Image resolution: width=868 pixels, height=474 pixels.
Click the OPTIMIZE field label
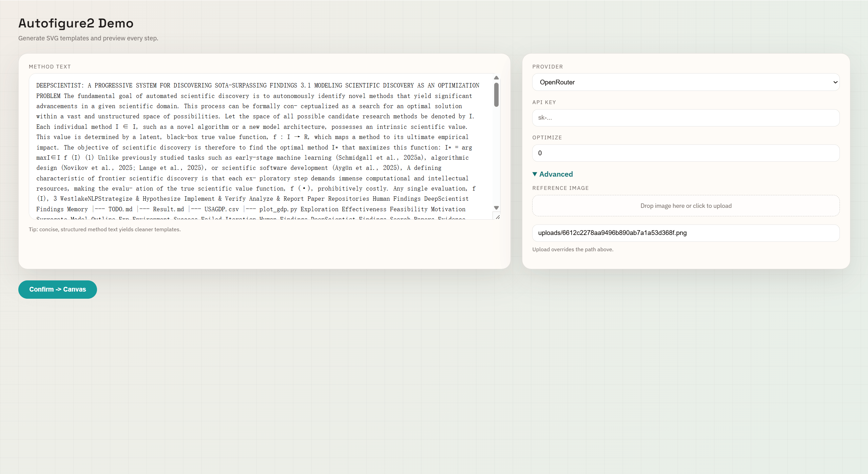pyautogui.click(x=547, y=137)
